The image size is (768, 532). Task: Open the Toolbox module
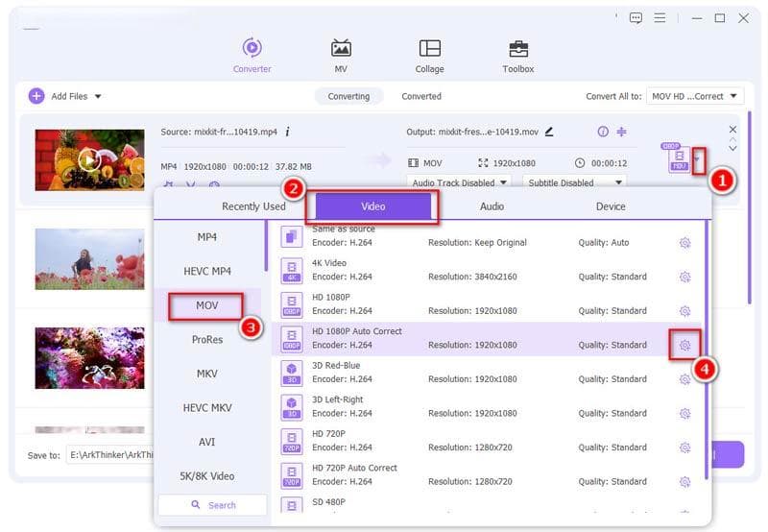[x=518, y=56]
